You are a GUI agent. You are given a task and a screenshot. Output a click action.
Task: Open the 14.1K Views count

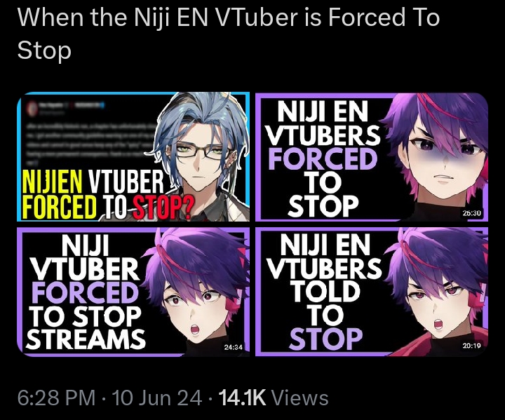tap(274, 398)
